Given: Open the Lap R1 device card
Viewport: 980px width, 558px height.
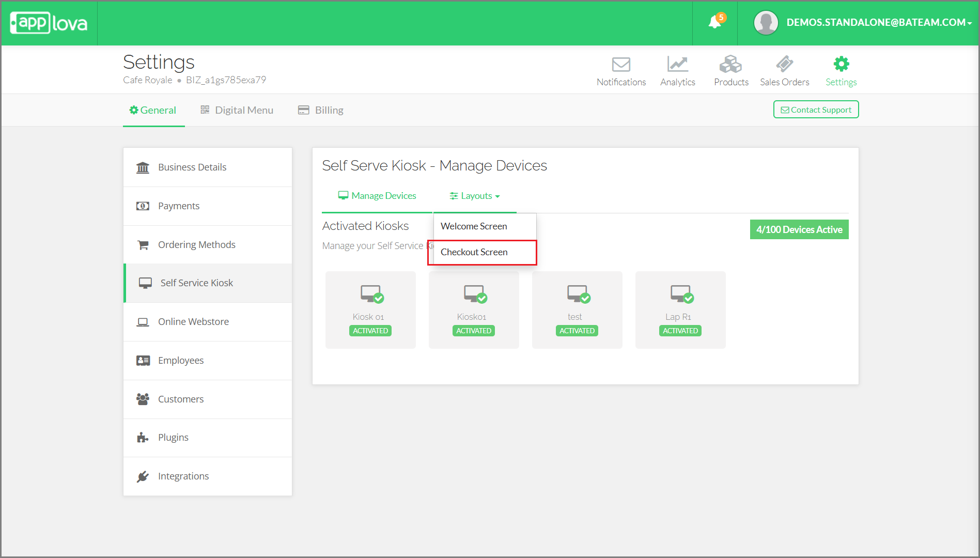Looking at the screenshot, I should 680,310.
